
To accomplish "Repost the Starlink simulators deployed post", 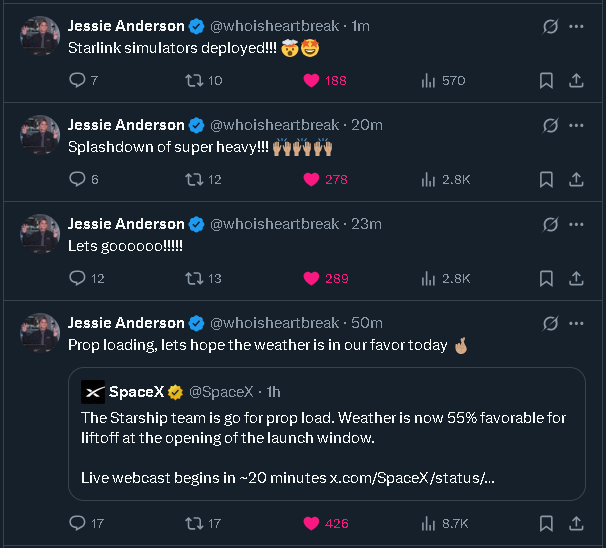I will click(196, 80).
